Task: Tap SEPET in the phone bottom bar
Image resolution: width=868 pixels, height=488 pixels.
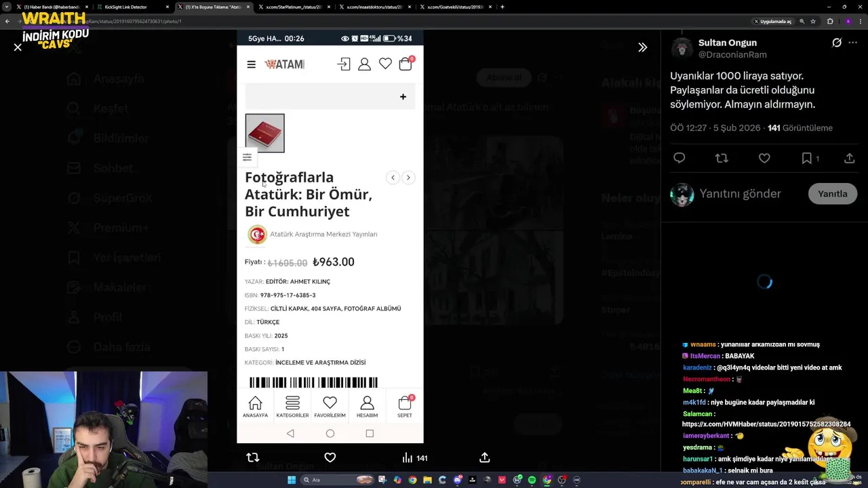Action: (405, 407)
